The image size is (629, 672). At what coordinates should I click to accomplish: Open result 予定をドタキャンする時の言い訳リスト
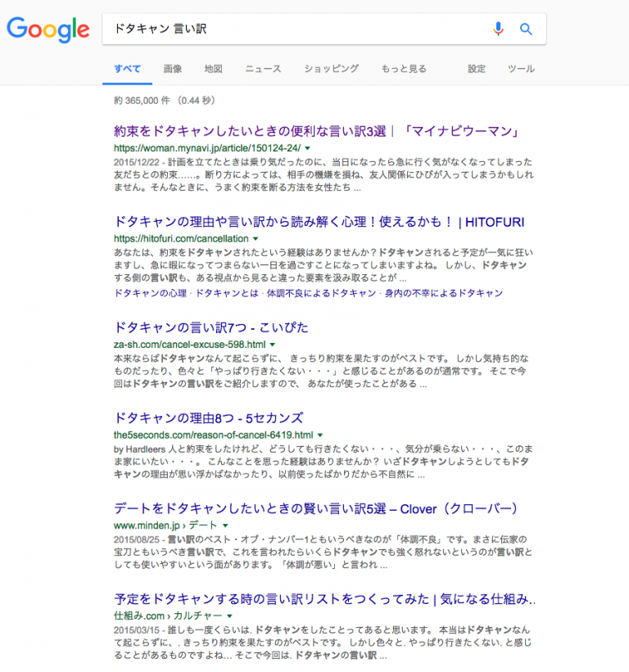pyautogui.click(x=324, y=599)
